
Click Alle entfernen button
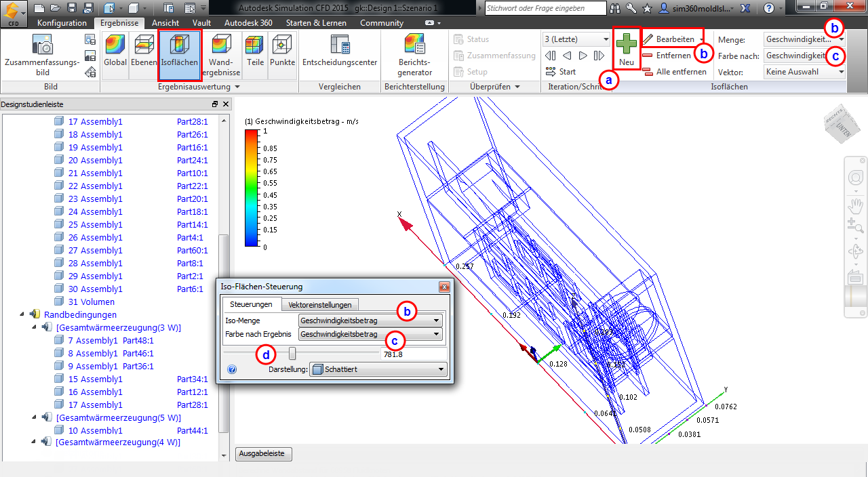(675, 72)
